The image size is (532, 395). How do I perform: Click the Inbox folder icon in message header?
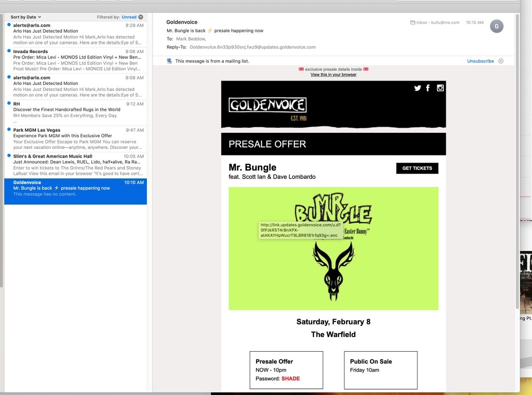[413, 22]
